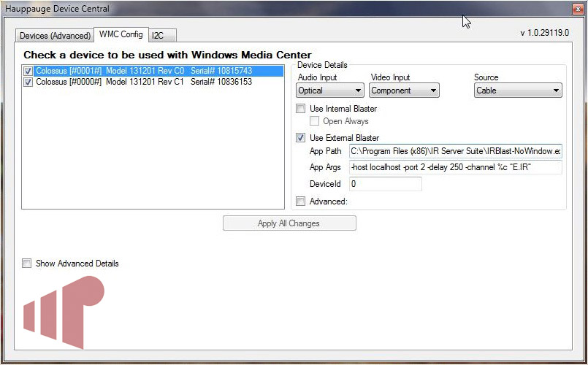The image size is (588, 365).
Task: Close the Hauppauge Device Central window
Action: pos(578,9)
